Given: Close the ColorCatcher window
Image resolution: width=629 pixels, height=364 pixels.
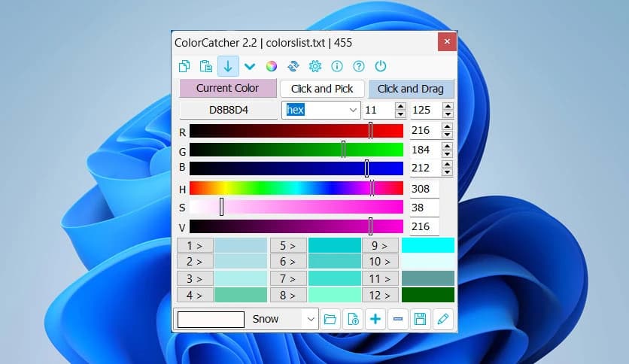Looking at the screenshot, I should (447, 41).
